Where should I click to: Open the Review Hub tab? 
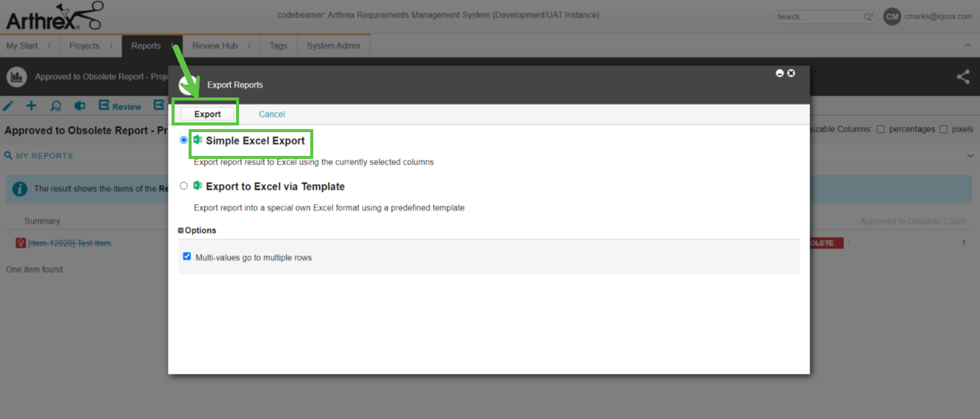coord(215,46)
